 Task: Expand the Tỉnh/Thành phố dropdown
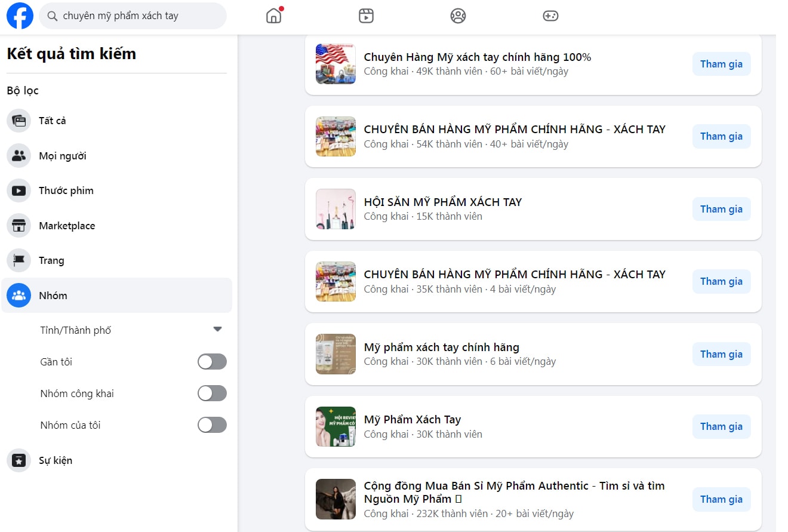tap(217, 330)
